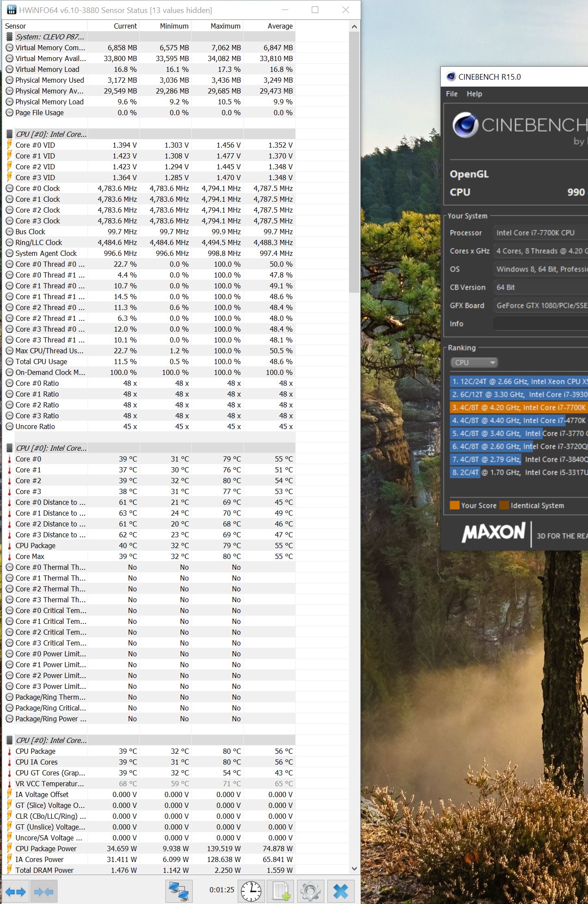The width and height of the screenshot is (588, 904).
Task: Select the Package/Ring Power limit row
Action: [x=149, y=719]
